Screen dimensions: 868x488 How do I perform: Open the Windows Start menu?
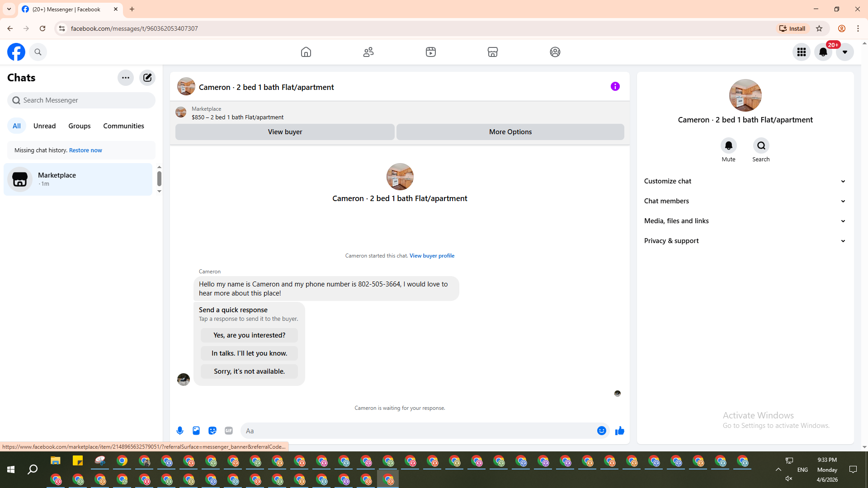11,470
